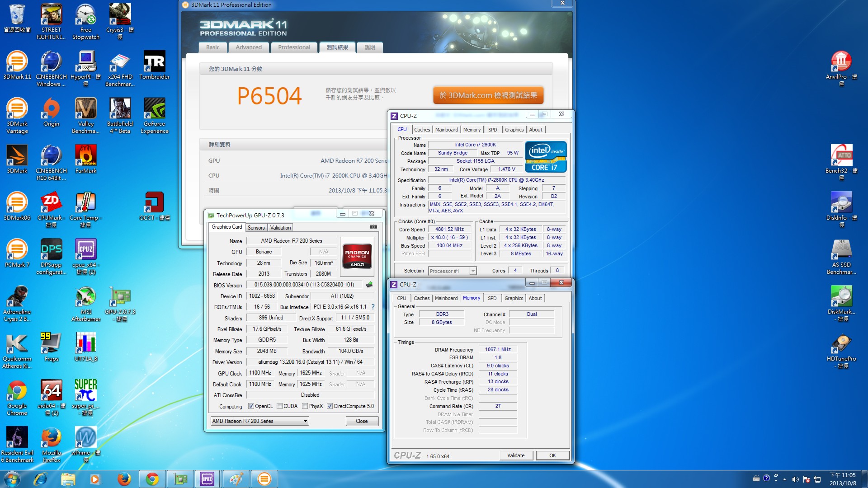This screenshot has width=868, height=488.
Task: Toggle the PhysX checkbox in GPU-Z
Action: (x=305, y=406)
